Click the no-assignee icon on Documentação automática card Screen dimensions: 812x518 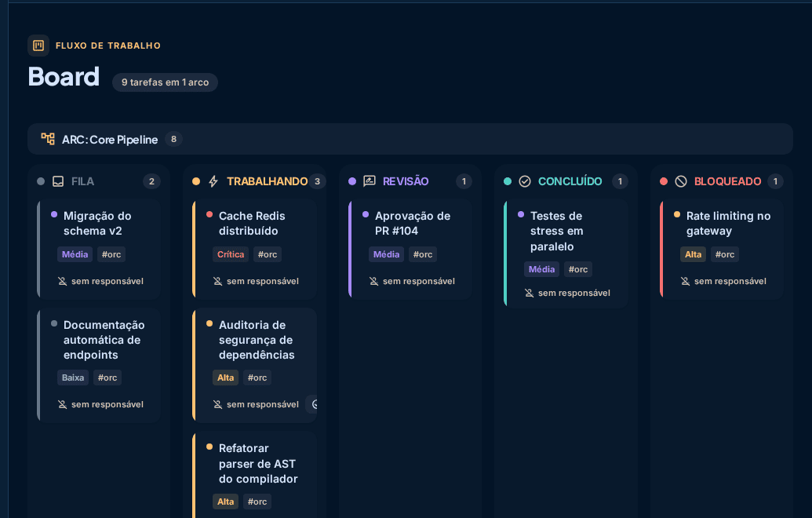pos(62,404)
